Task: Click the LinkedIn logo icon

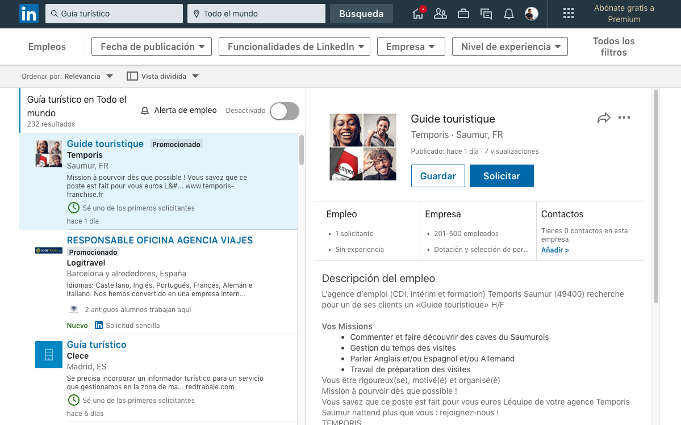Action: 29,14
